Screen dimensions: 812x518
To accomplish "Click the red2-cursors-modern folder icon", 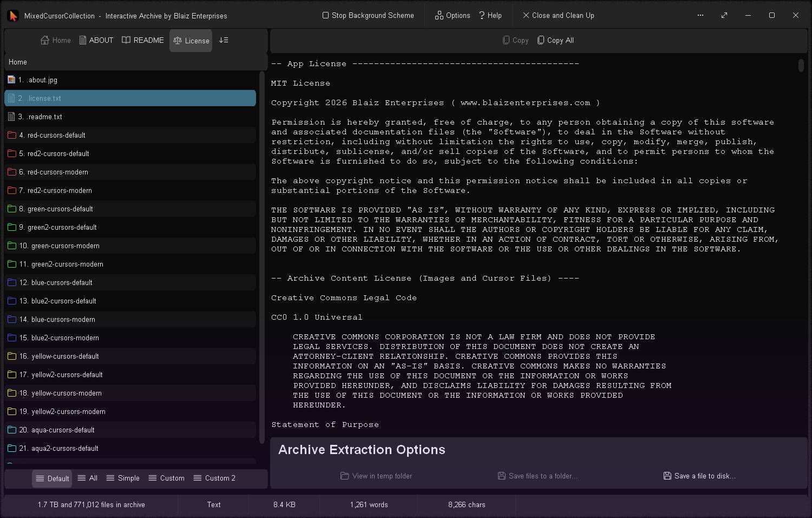I will pos(12,190).
